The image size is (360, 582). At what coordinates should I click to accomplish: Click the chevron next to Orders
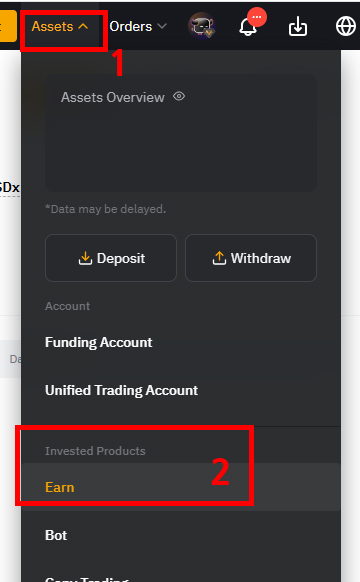[x=162, y=26]
